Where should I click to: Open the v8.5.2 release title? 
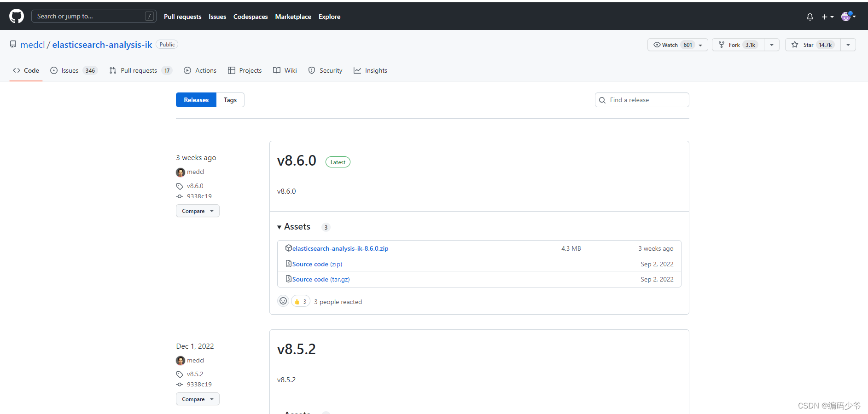pyautogui.click(x=297, y=349)
